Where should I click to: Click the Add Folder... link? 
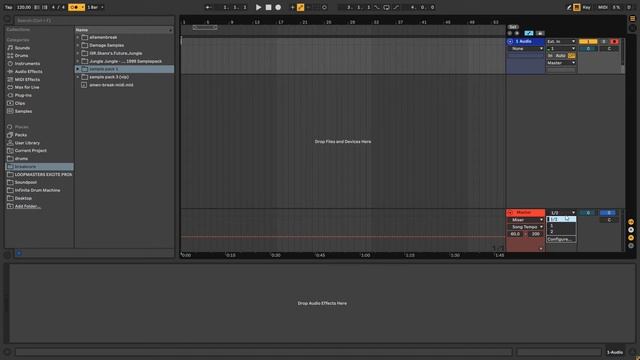coord(27,206)
